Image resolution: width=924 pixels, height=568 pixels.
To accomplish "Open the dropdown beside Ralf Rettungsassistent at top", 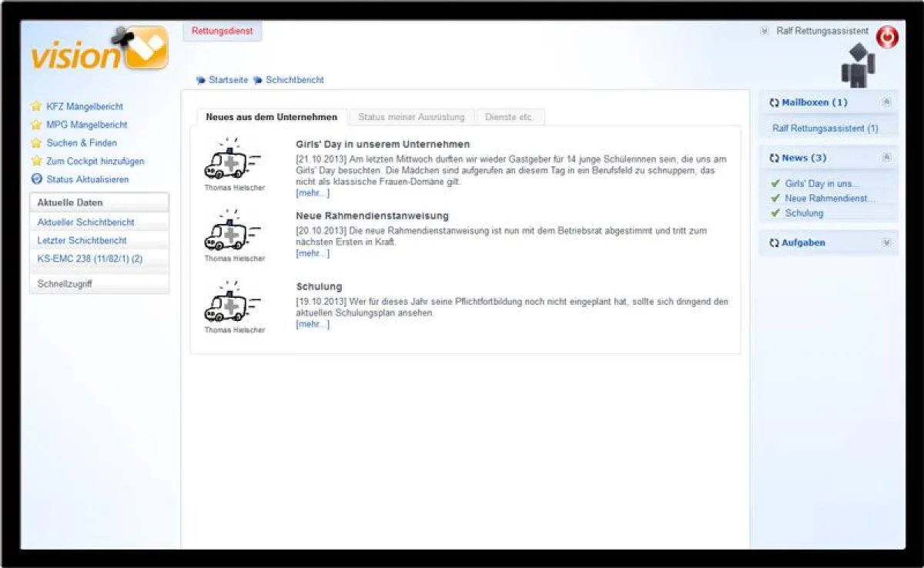I will pos(764,31).
